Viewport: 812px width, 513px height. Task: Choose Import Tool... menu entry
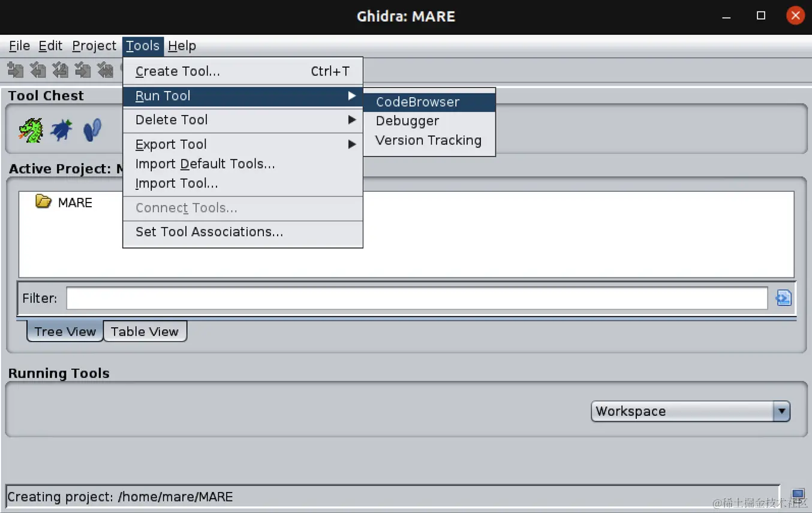point(243,183)
